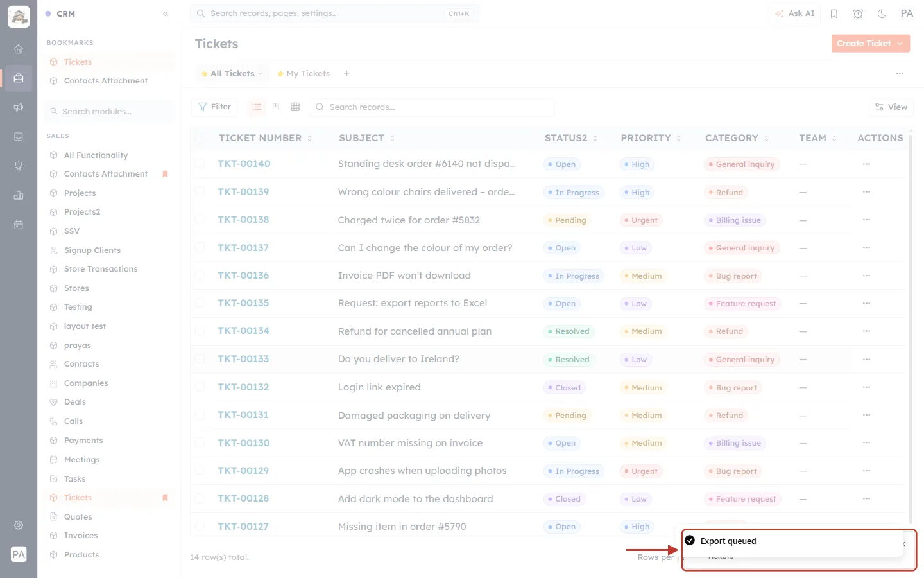Open the calendar icon in left rail
This screenshot has width=924, height=578.
coord(19,225)
